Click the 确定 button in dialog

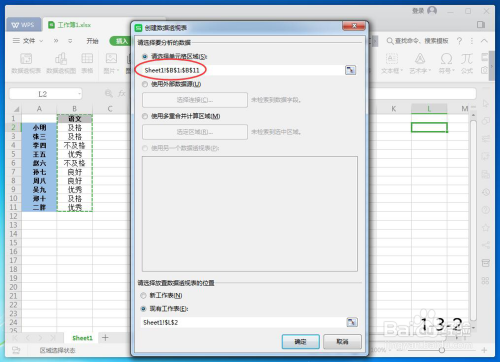[x=300, y=342]
